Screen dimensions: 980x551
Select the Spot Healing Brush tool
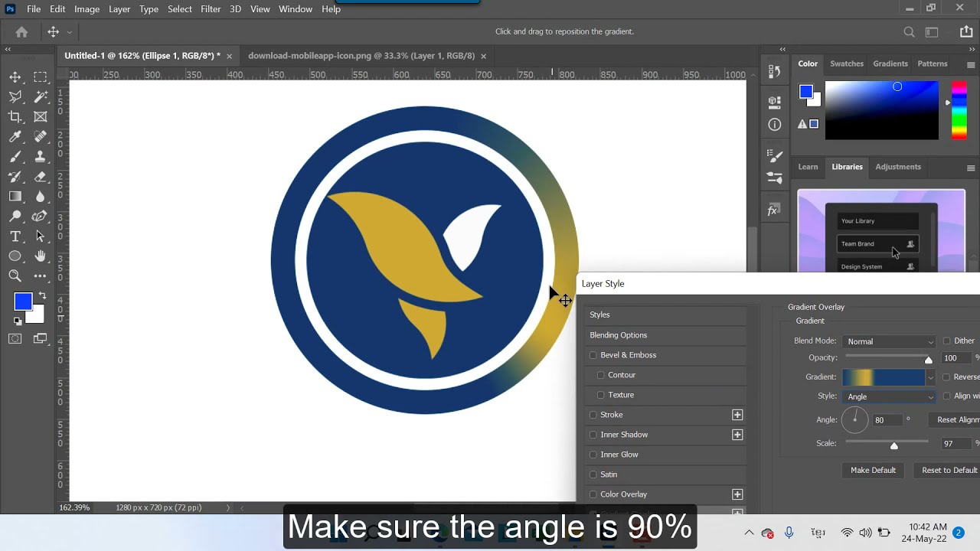click(41, 137)
